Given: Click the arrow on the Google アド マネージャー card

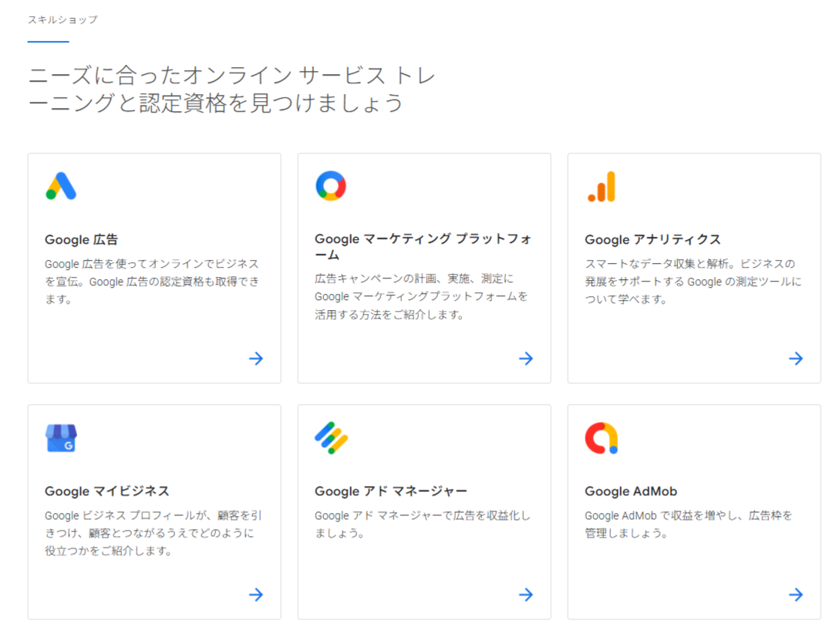Looking at the screenshot, I should pos(525,595).
